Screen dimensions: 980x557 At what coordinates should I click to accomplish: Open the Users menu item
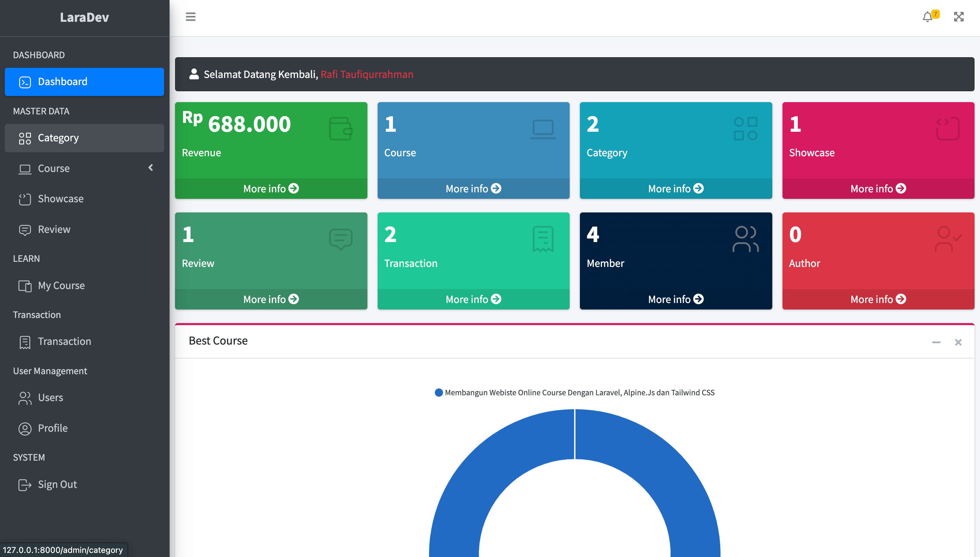(x=84, y=398)
